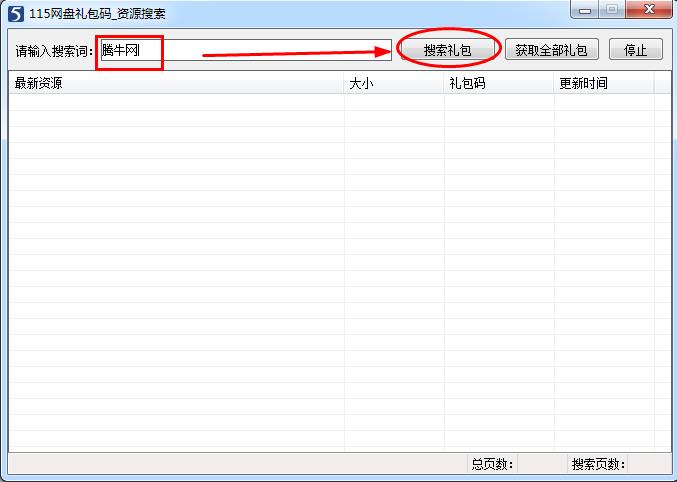Sort by the 更新时间 column header
Viewport: 677px width, 482px height.
point(604,83)
